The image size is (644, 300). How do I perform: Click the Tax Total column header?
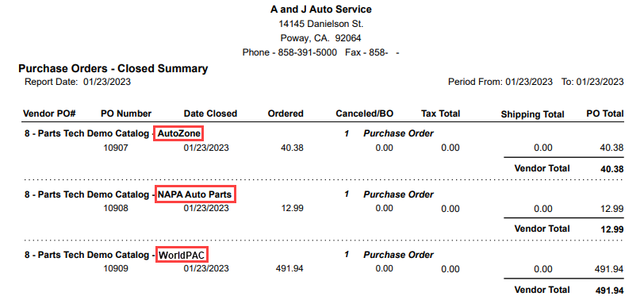click(441, 113)
